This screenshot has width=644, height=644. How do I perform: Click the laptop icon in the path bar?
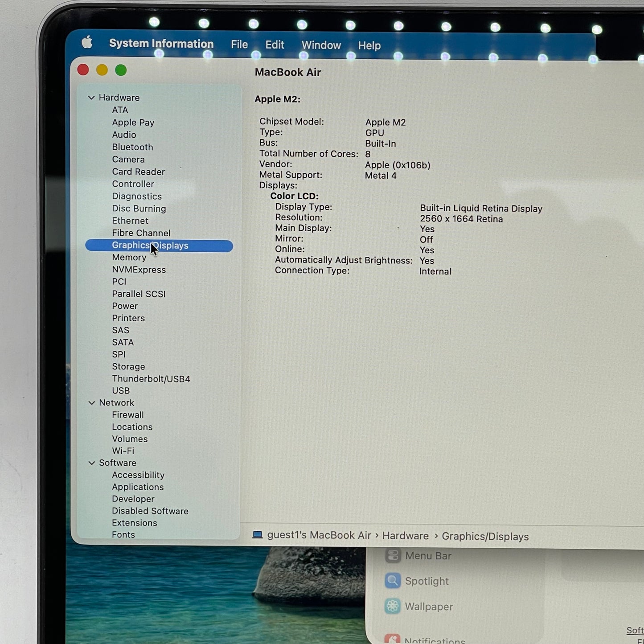[258, 535]
